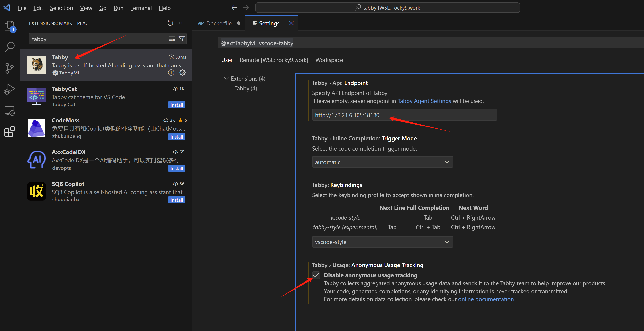Click the filter extensions funnel icon

pyautogui.click(x=182, y=39)
